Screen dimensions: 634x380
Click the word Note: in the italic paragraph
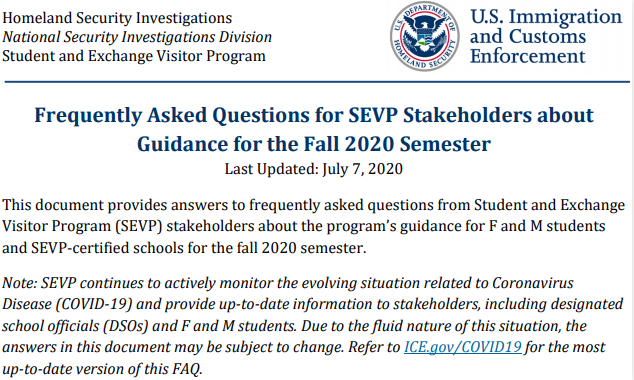[19, 283]
